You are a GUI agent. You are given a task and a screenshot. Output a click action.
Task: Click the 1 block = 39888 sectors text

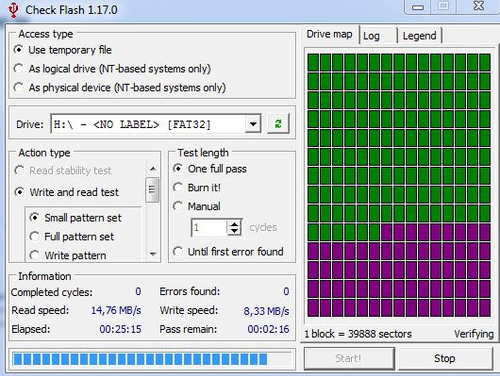pyautogui.click(x=358, y=334)
